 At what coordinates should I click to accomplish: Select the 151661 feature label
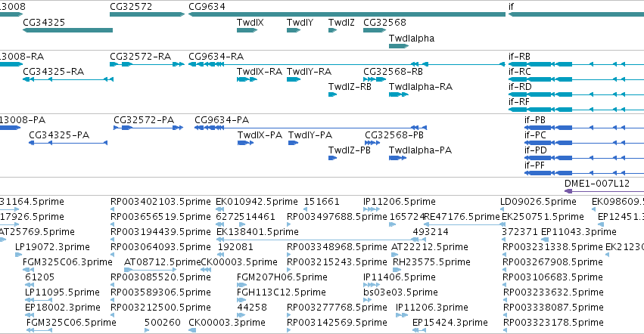pyautogui.click(x=322, y=202)
